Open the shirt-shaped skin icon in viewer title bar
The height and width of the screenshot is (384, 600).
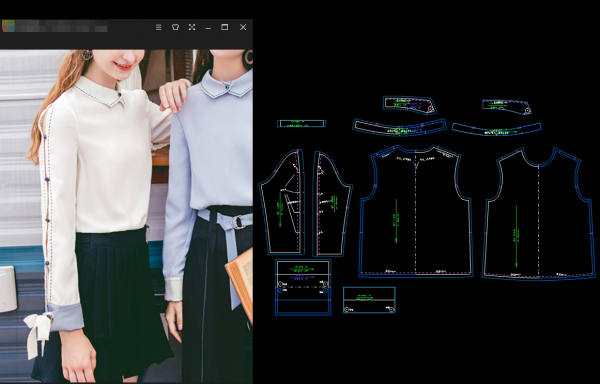coord(175,27)
